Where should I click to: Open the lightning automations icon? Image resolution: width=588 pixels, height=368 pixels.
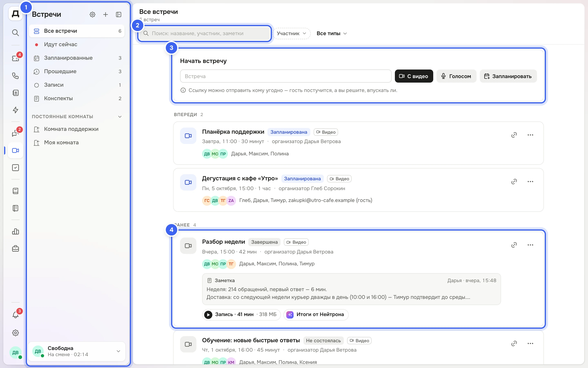click(16, 110)
